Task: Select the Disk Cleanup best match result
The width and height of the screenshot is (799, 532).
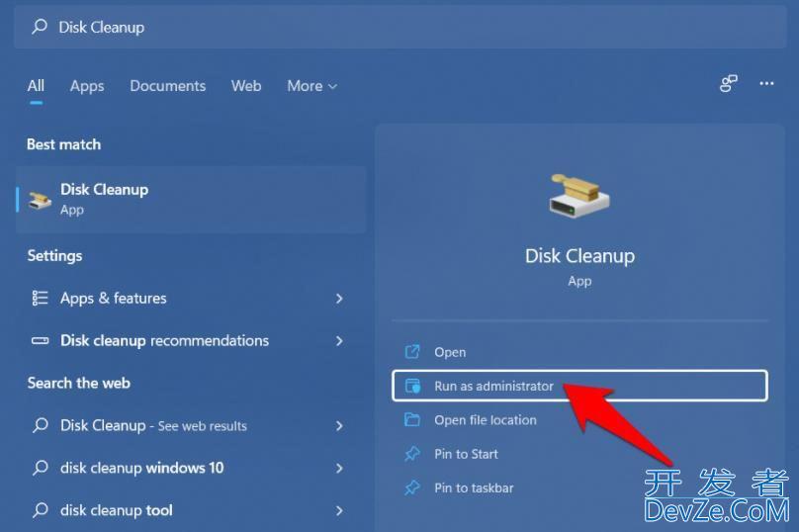Action: pos(191,199)
